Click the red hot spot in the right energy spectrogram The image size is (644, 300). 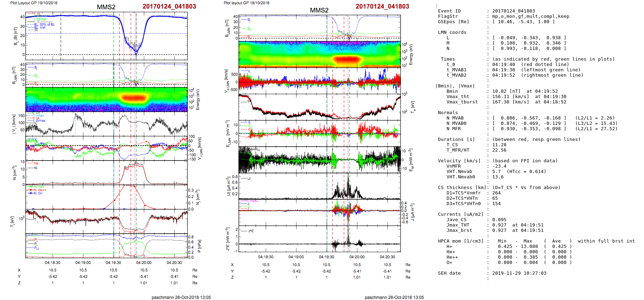pyautogui.click(x=347, y=59)
